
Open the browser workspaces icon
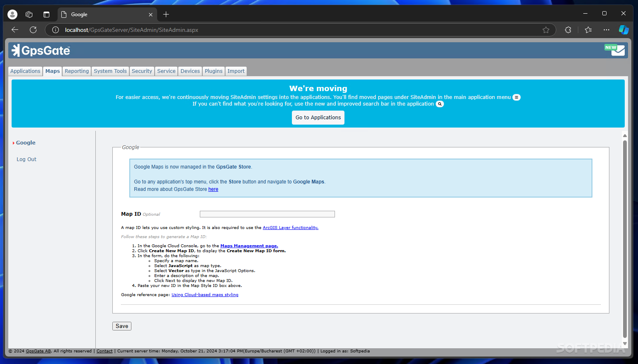pyautogui.click(x=29, y=14)
